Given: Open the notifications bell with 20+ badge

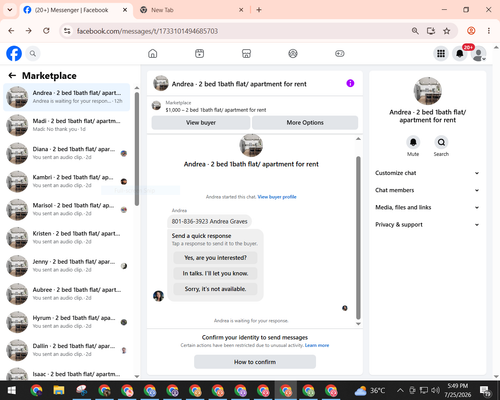Looking at the screenshot, I should pyautogui.click(x=460, y=53).
